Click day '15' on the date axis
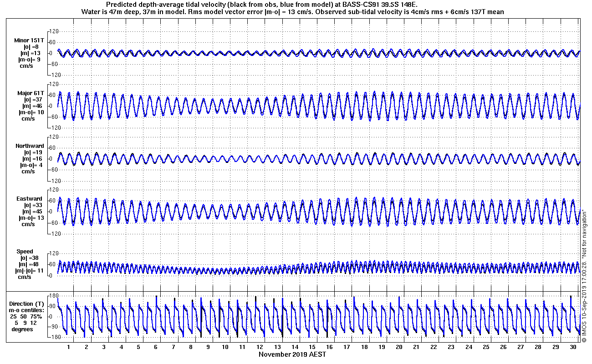This screenshot has height=364, width=592. point(312,347)
